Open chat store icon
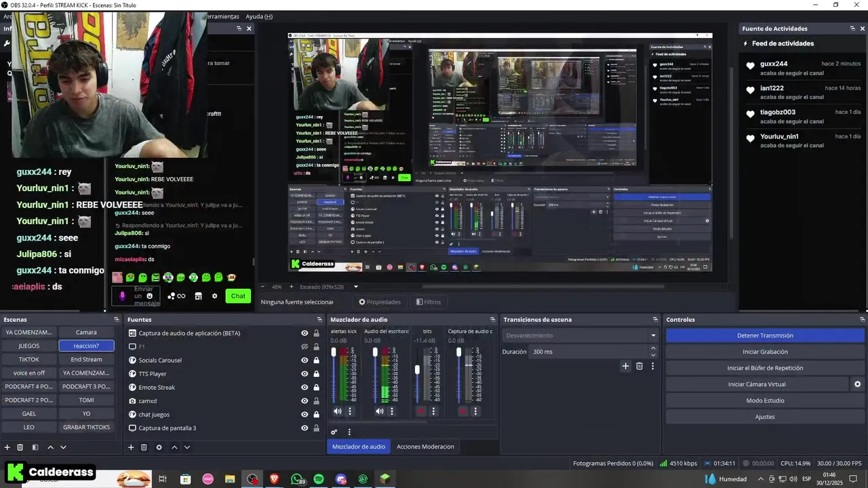The height and width of the screenshot is (488, 868). 198,296
